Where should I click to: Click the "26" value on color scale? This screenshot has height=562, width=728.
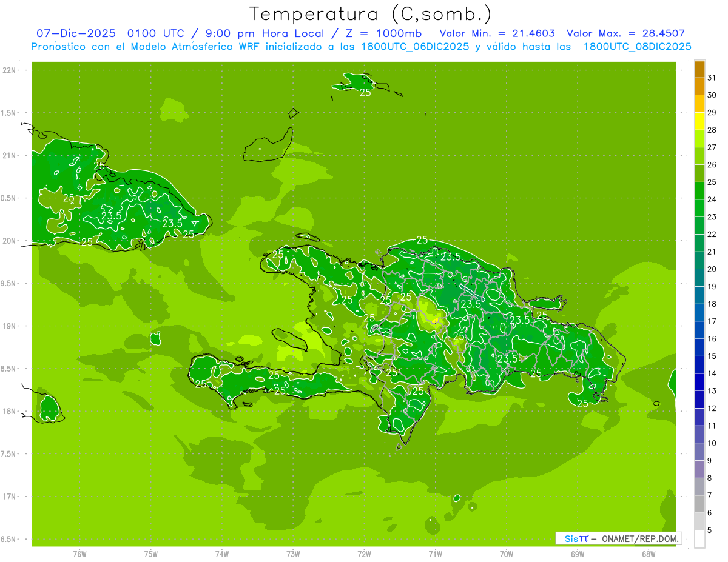pos(712,164)
